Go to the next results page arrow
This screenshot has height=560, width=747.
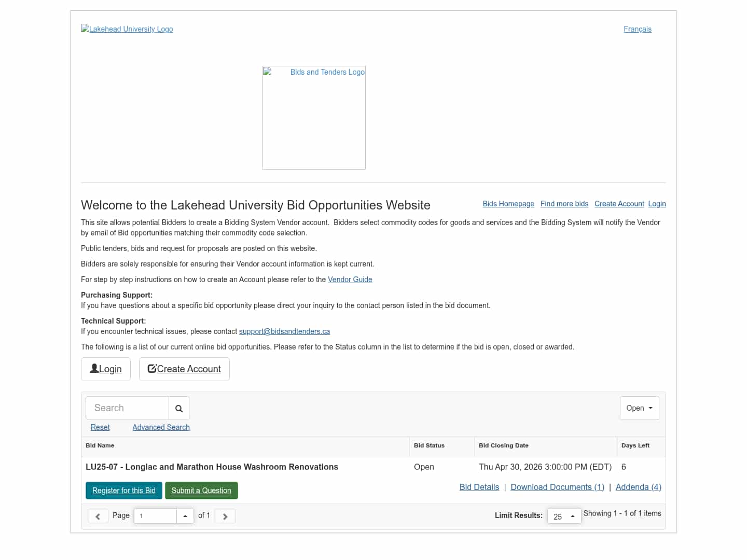[x=225, y=516]
